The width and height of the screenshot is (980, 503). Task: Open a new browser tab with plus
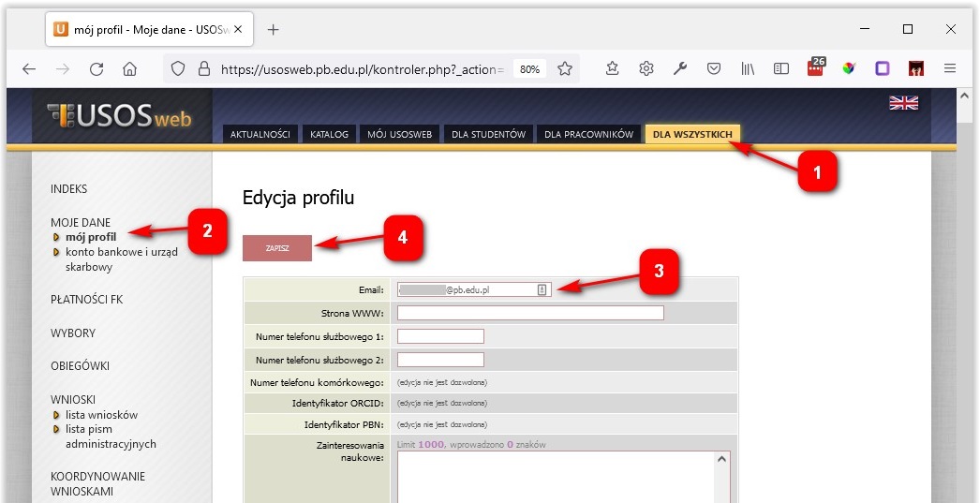tap(274, 29)
